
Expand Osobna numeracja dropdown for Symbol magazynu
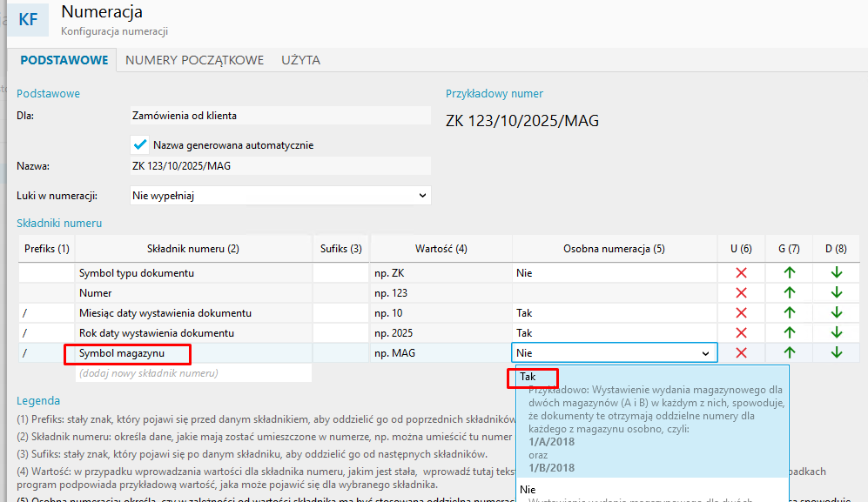[x=704, y=353]
